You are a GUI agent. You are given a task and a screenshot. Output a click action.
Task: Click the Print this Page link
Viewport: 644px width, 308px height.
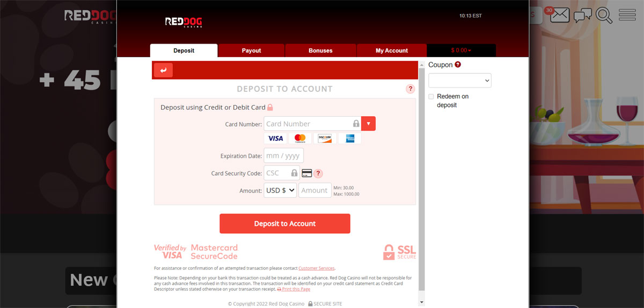(x=294, y=289)
